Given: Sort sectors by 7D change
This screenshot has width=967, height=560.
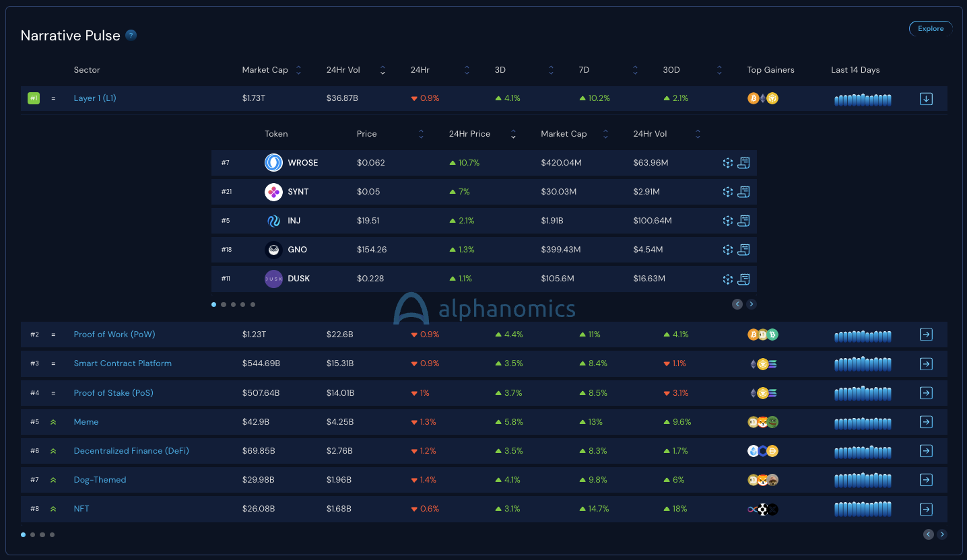Looking at the screenshot, I should (x=635, y=70).
